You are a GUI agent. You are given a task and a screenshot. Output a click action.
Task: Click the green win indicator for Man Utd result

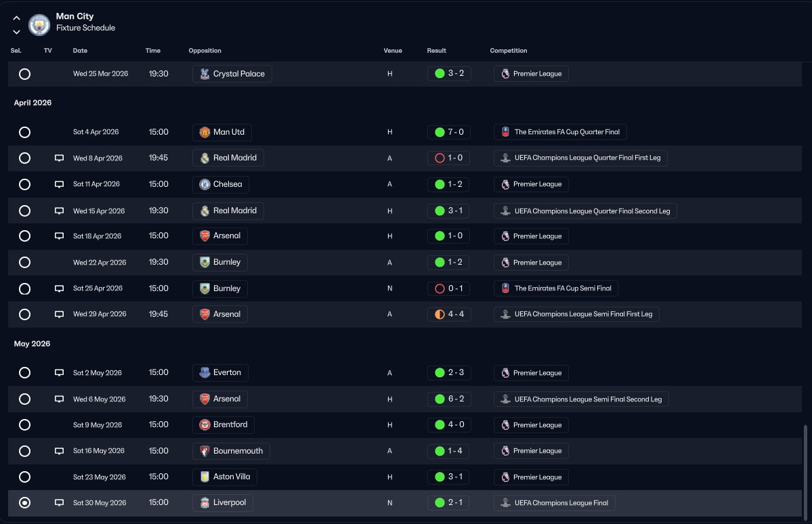(440, 132)
